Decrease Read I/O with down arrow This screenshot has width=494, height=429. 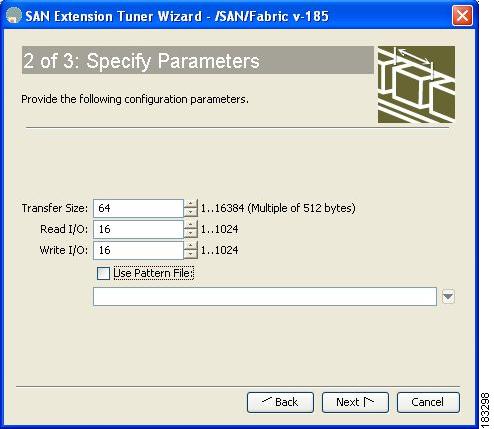point(190,234)
